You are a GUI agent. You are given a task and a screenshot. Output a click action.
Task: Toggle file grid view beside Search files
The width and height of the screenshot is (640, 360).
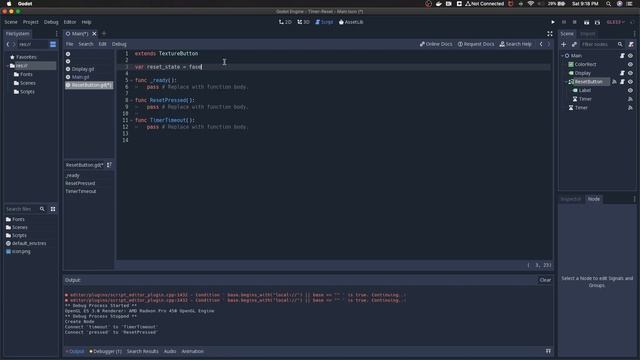point(53,209)
